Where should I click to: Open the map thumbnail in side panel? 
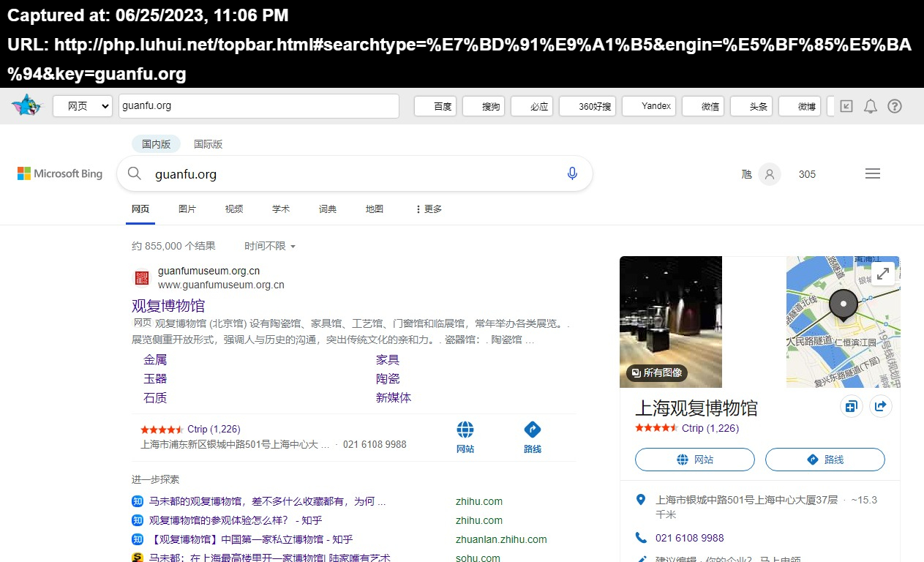pyautogui.click(x=844, y=321)
